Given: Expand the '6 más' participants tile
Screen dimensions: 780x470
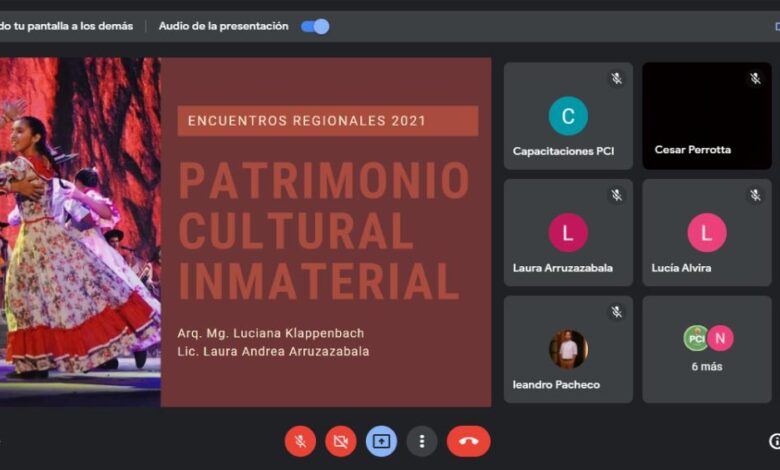Looking at the screenshot, I should 707,349.
